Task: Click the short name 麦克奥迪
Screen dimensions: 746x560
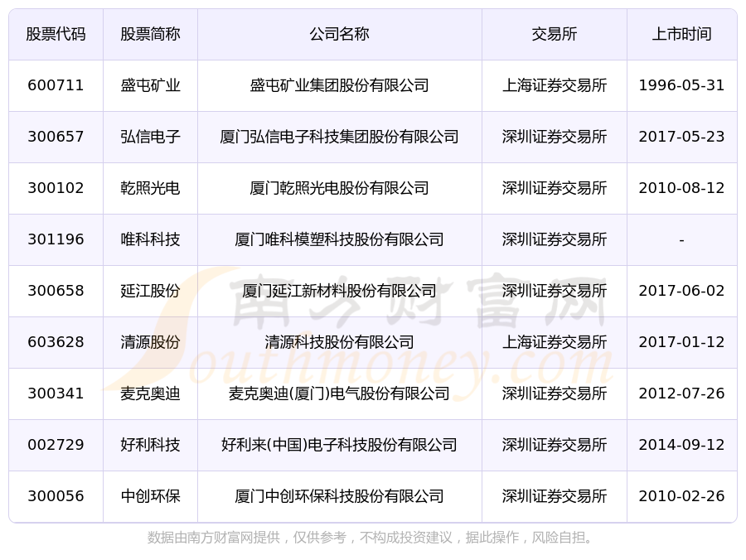Action: click(x=150, y=393)
